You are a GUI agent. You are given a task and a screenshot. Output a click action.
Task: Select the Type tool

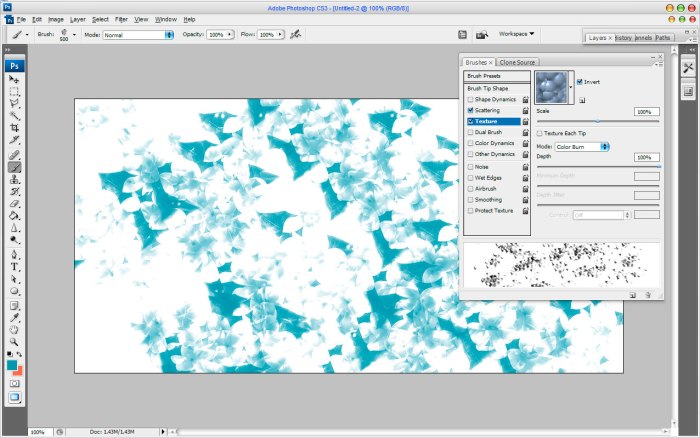pos(14,267)
